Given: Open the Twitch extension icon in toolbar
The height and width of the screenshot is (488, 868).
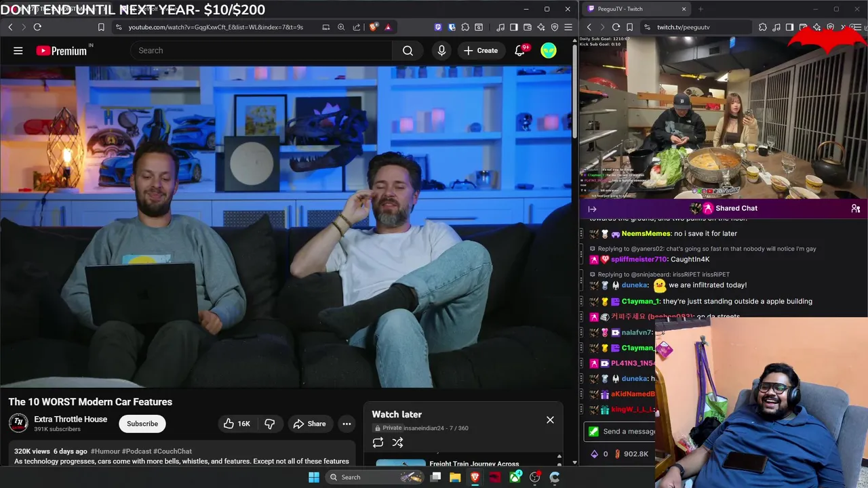Looking at the screenshot, I should click(x=438, y=27).
